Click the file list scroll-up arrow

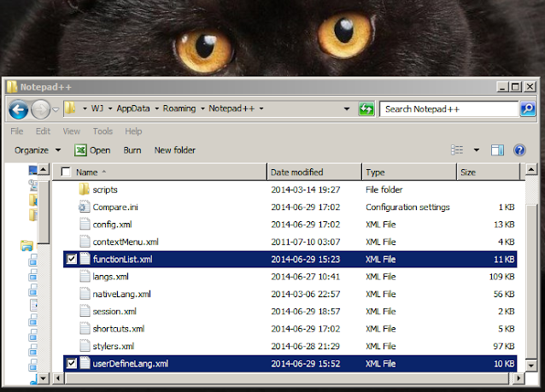531,170
